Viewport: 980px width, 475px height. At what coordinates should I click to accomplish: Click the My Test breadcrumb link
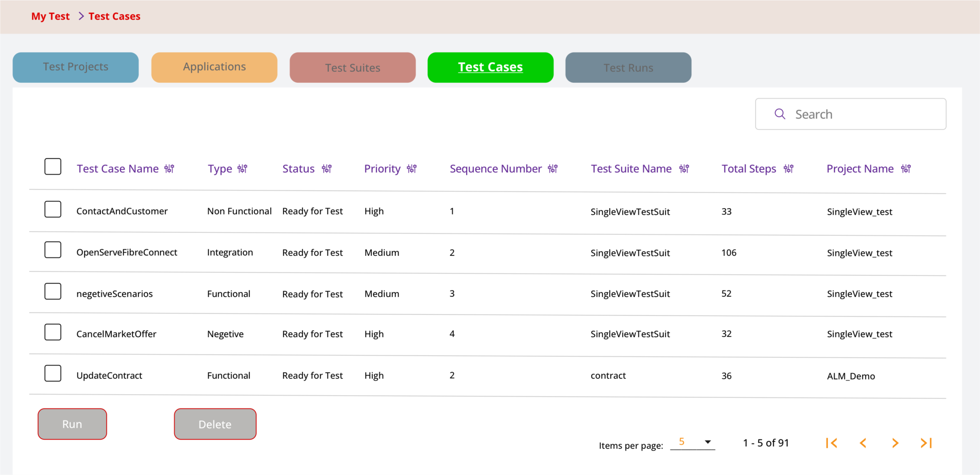click(x=50, y=16)
